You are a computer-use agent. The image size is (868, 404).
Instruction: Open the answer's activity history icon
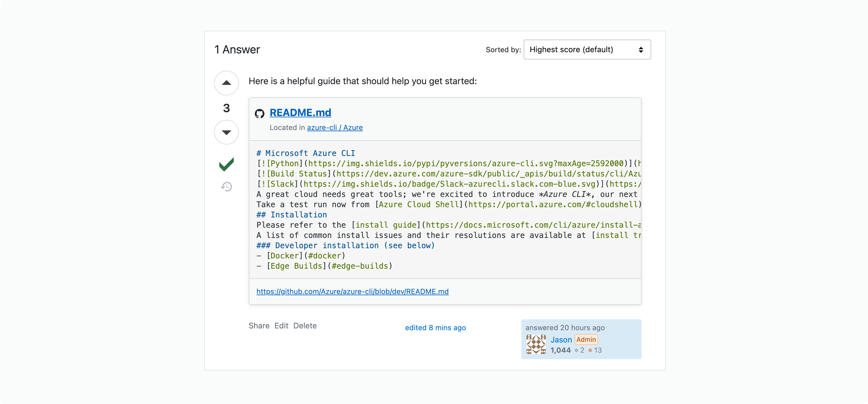pos(226,187)
